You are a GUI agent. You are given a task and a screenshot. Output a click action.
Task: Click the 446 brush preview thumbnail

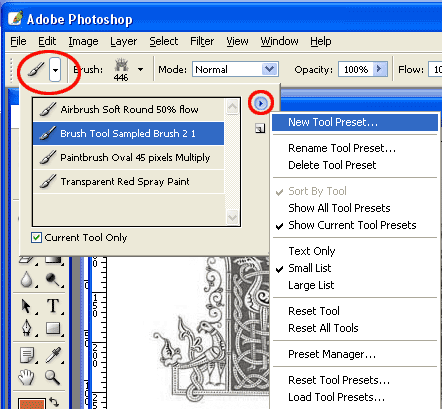[x=121, y=69]
